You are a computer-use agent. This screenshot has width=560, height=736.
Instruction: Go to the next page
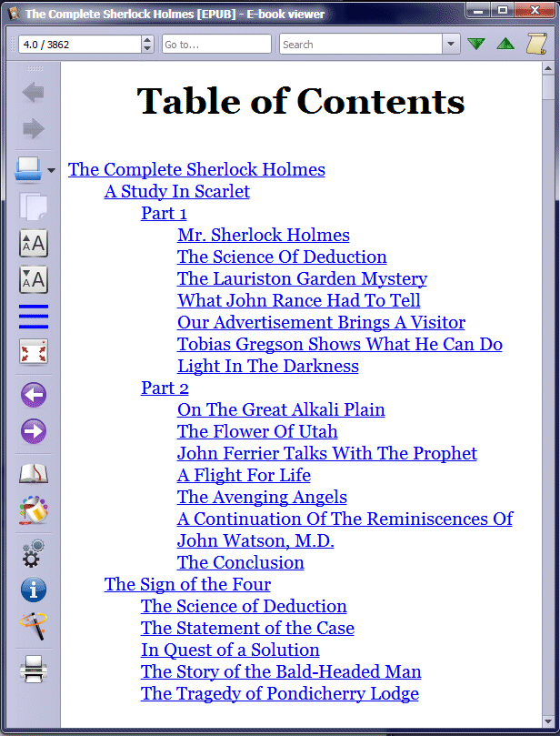click(x=34, y=431)
